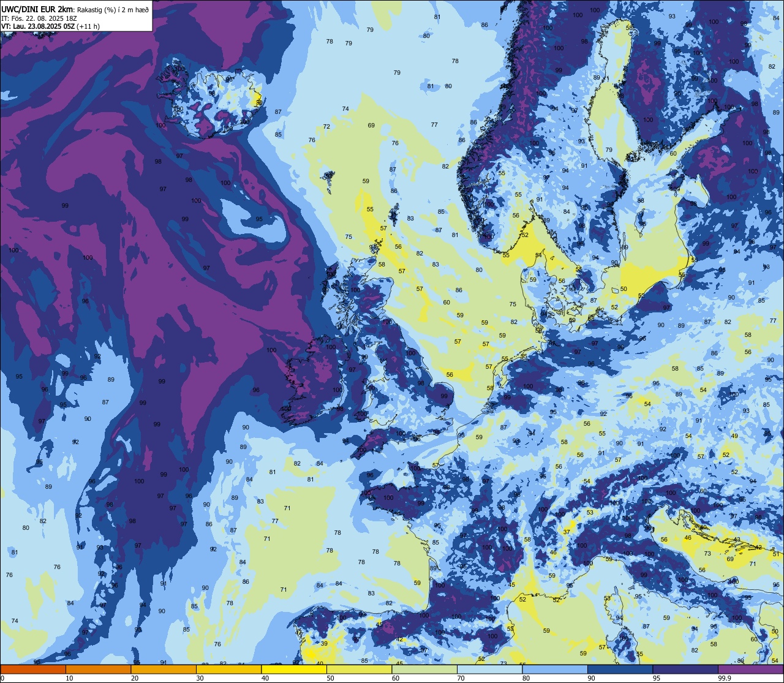Viewport: 784px width, 683px height.
Task: Click the navy 95–99.9 legend swatch
Action: pos(685,669)
